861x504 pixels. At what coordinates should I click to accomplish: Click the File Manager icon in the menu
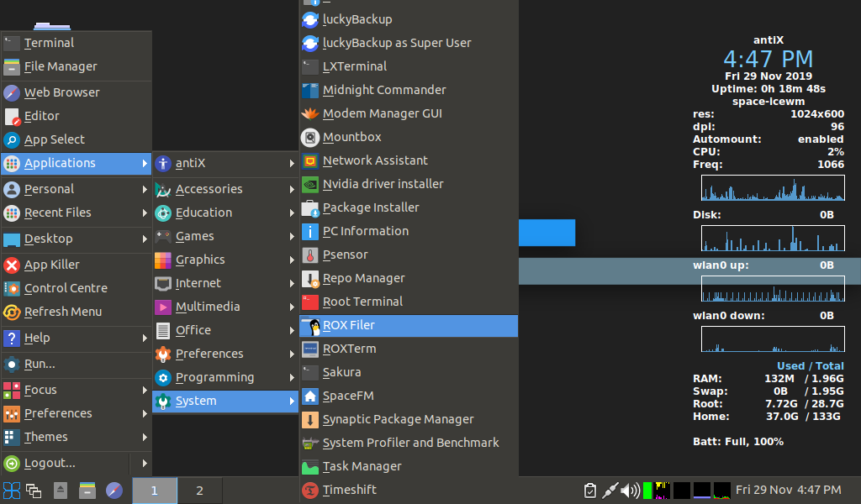tap(12, 66)
